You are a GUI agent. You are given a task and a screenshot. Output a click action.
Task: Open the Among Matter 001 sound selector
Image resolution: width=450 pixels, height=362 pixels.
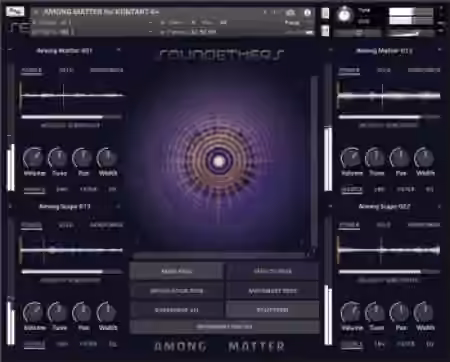click(64, 51)
